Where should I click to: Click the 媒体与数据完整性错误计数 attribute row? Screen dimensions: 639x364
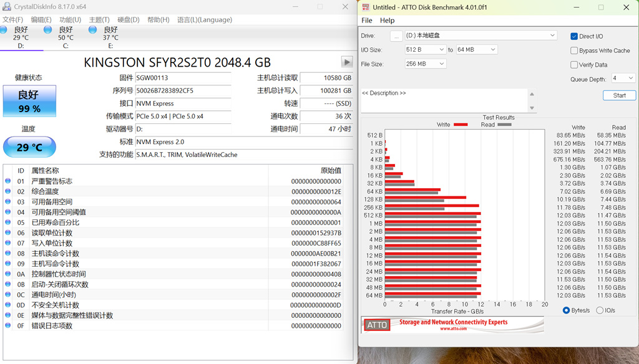[x=173, y=315]
